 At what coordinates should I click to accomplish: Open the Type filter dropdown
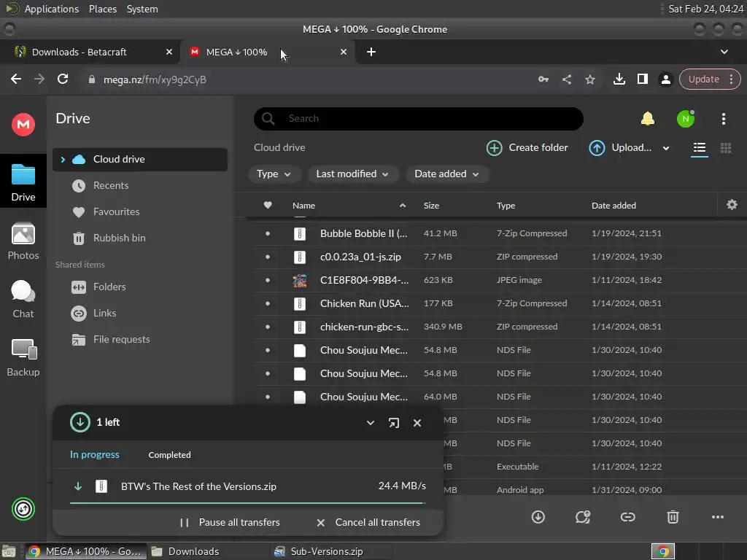(274, 174)
